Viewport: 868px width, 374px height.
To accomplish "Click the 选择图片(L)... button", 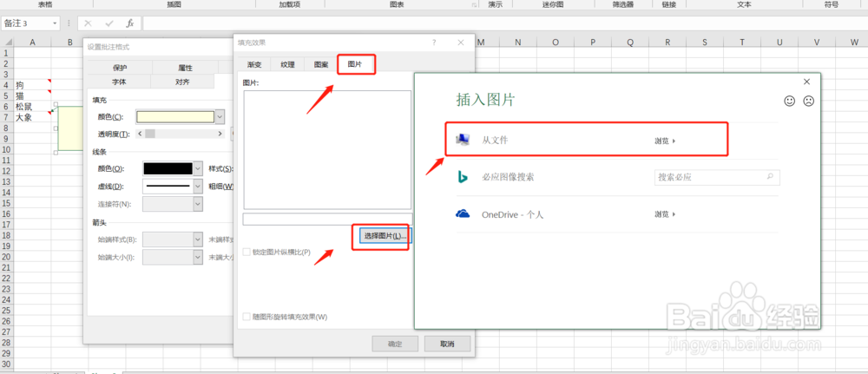I will click(x=385, y=236).
